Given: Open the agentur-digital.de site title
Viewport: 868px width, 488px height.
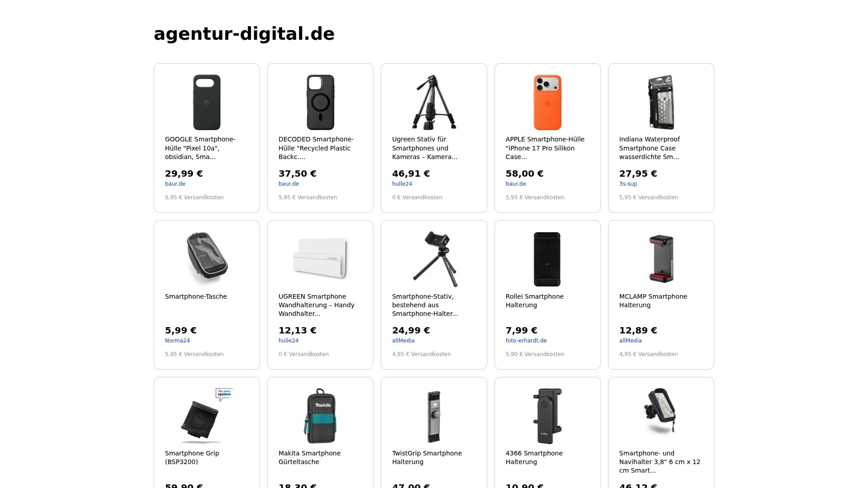Looking at the screenshot, I should (x=244, y=34).
